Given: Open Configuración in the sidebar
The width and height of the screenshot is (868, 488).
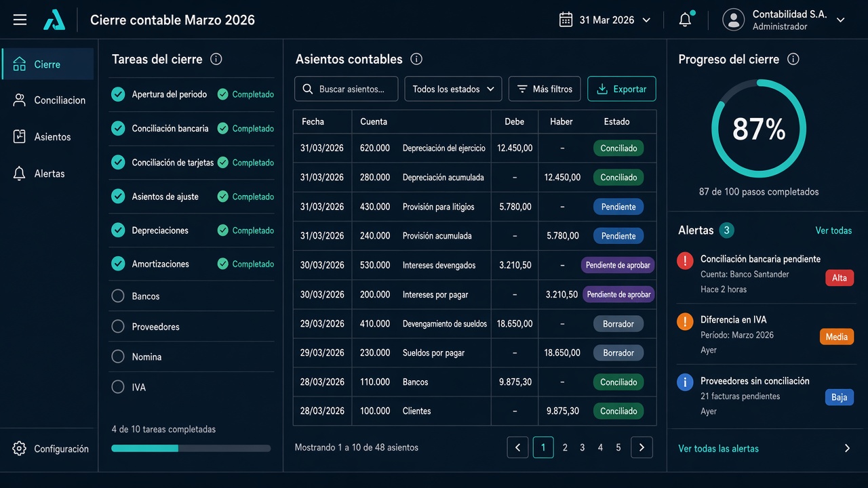Looking at the screenshot, I should coord(51,449).
